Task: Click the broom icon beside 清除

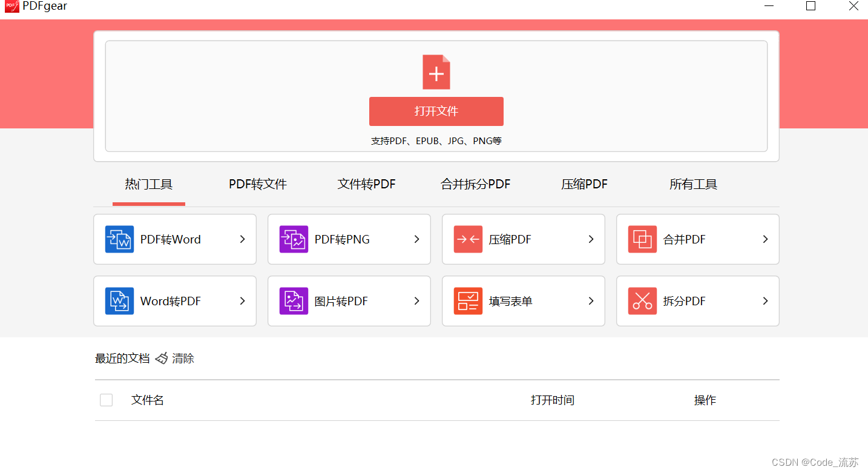Action: tap(161, 359)
